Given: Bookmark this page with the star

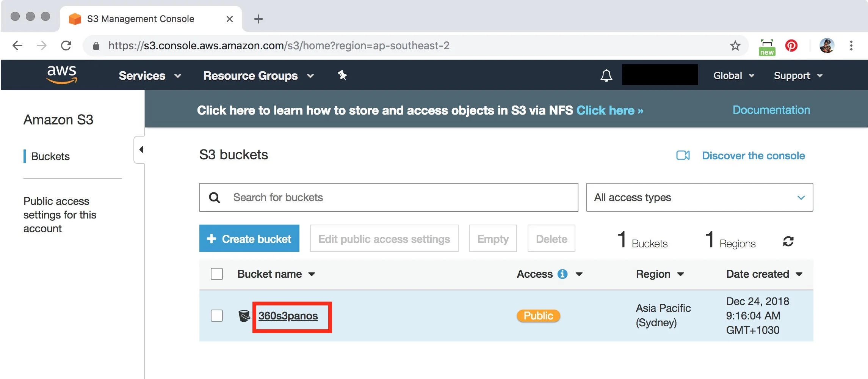Looking at the screenshot, I should tap(735, 46).
